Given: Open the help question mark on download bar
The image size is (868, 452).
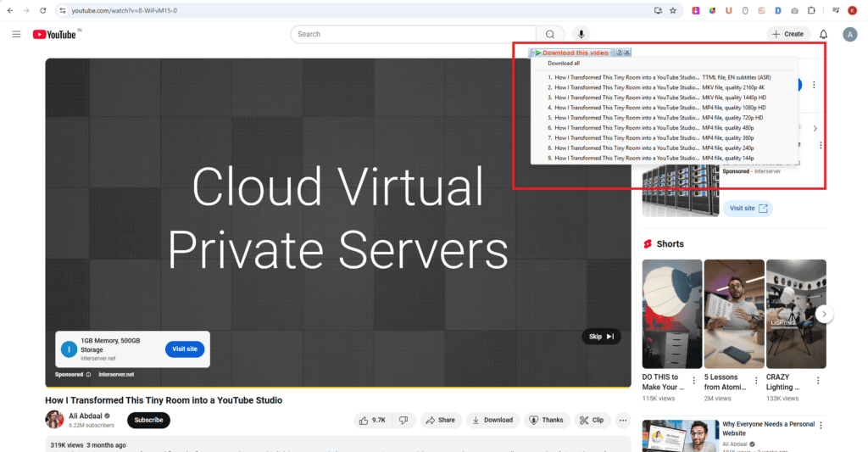Looking at the screenshot, I should [620, 53].
